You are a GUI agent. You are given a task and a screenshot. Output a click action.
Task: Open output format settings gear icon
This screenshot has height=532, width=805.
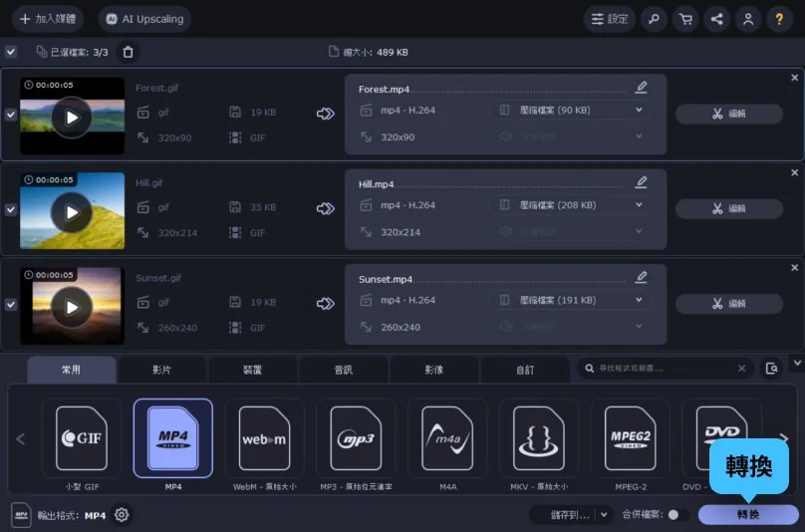[122, 515]
